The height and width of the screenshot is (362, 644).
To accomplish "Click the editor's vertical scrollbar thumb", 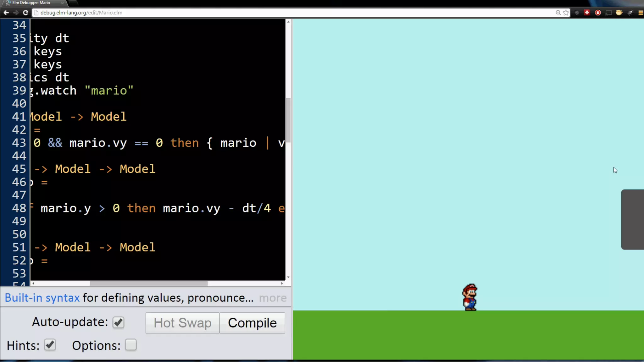I will click(x=288, y=120).
